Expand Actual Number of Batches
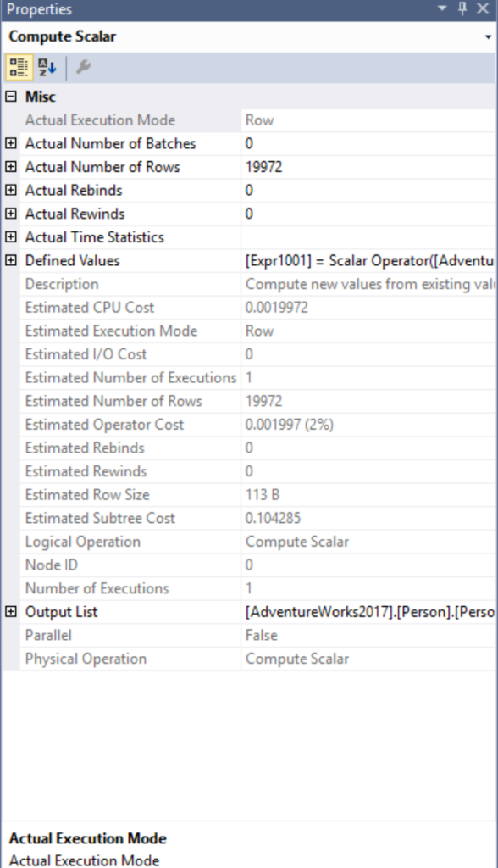 pyautogui.click(x=11, y=143)
